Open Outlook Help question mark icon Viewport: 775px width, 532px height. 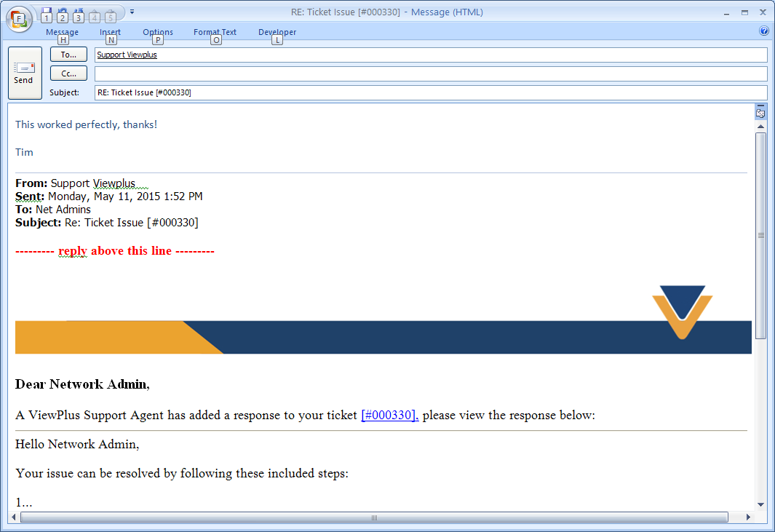(x=763, y=31)
